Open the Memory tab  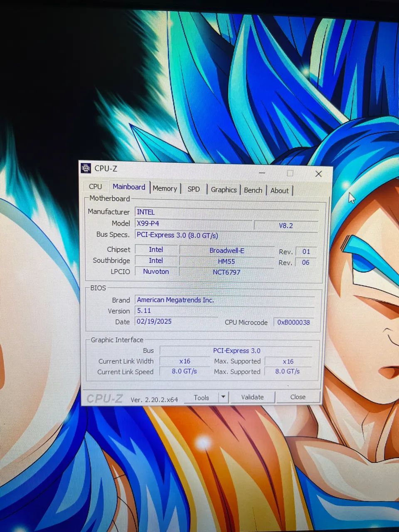point(165,188)
